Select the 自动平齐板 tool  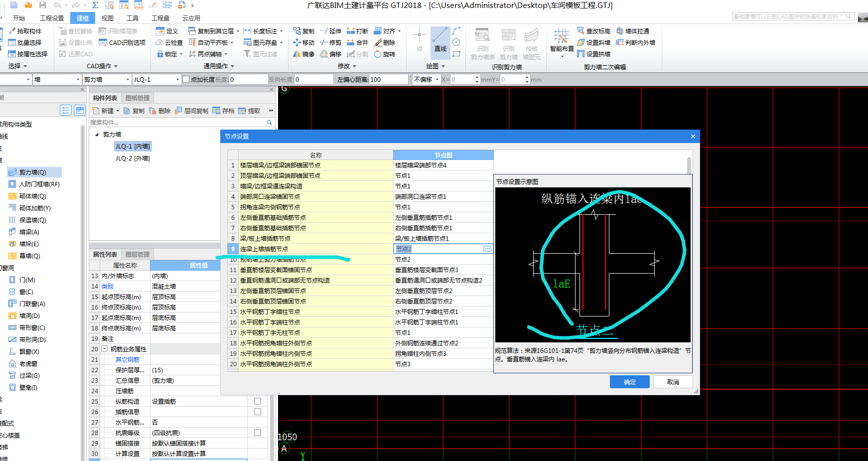click(x=209, y=42)
